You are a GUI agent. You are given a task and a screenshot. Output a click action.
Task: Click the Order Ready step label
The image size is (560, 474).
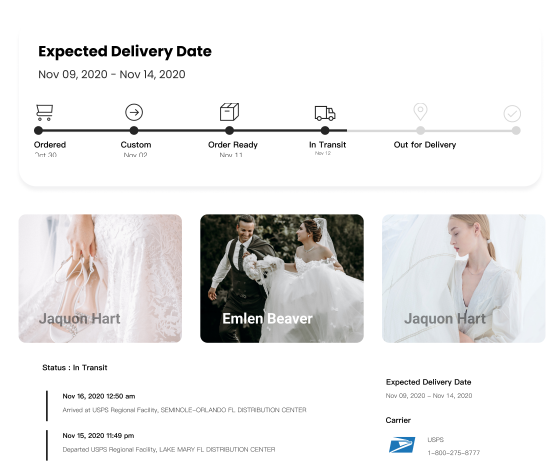point(233,145)
